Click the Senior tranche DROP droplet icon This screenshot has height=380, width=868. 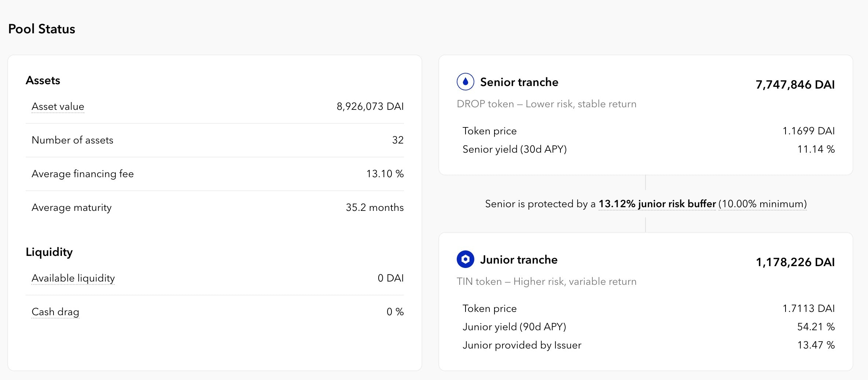coord(465,82)
